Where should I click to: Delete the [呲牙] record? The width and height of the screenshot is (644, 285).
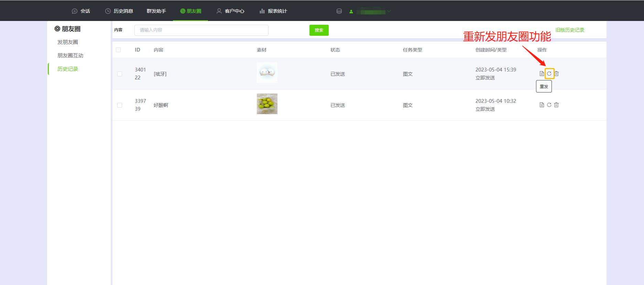coord(556,74)
